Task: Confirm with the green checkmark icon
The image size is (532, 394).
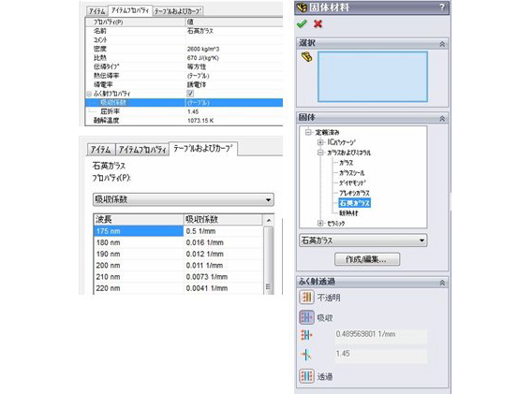Action: (x=302, y=23)
